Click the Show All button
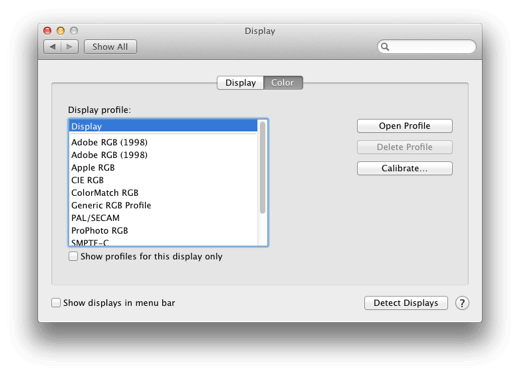 pos(110,47)
